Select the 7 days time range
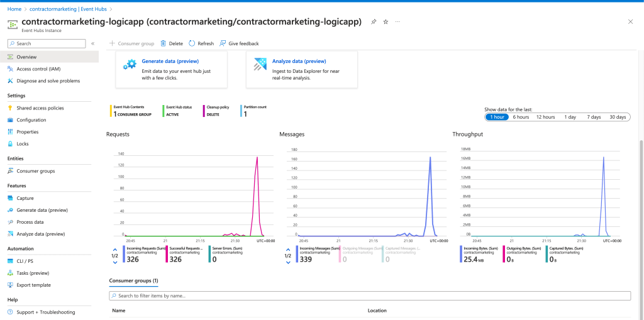 pos(594,117)
